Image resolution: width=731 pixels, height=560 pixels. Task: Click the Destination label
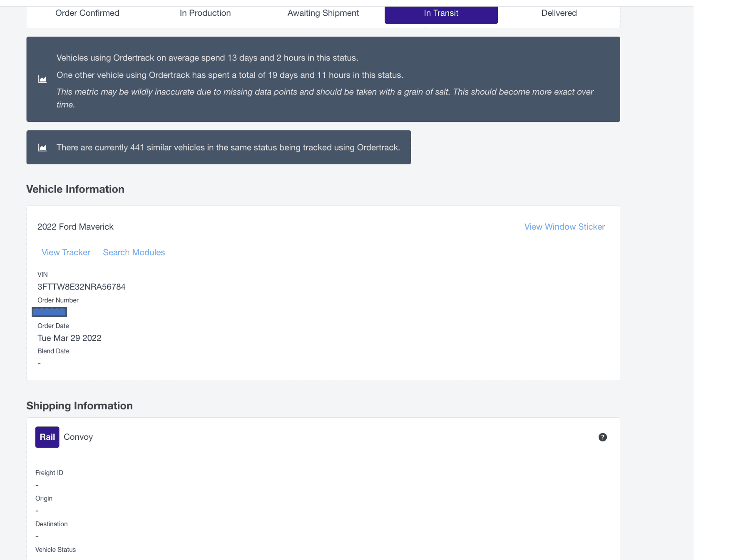pyautogui.click(x=51, y=524)
